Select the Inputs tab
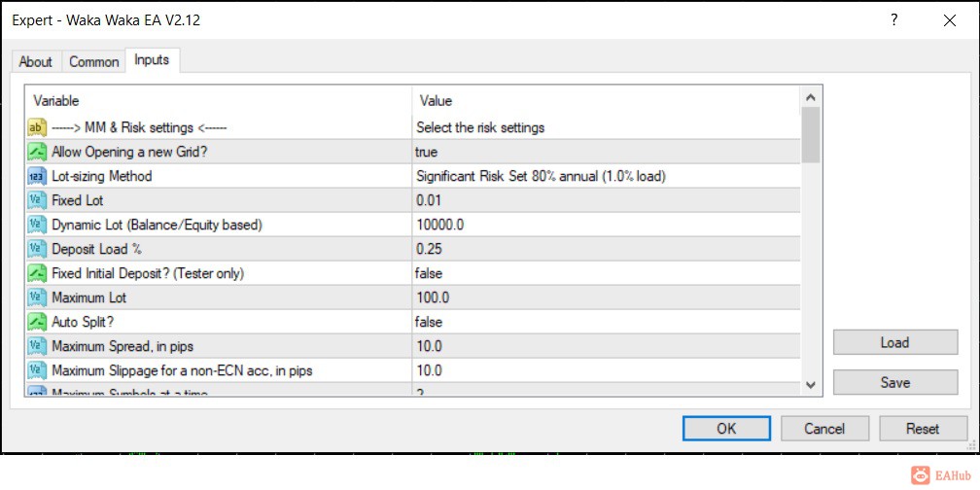This screenshot has width=980, height=490. (x=152, y=60)
